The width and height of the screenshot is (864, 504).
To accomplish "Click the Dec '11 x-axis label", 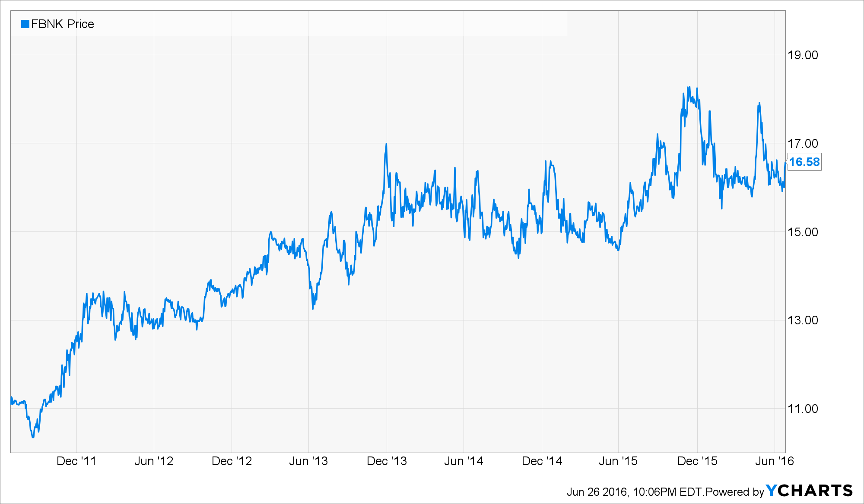I will tap(76, 461).
